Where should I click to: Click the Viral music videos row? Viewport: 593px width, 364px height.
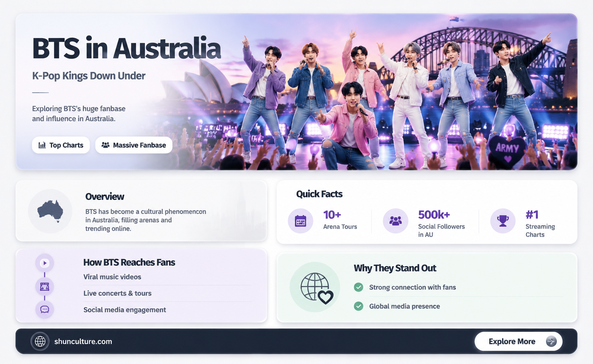(167, 277)
